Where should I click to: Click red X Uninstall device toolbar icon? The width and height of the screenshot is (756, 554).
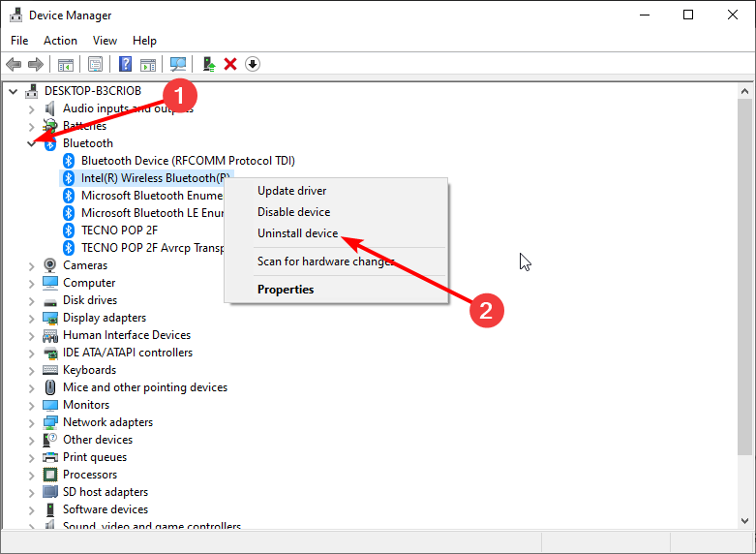click(x=230, y=64)
